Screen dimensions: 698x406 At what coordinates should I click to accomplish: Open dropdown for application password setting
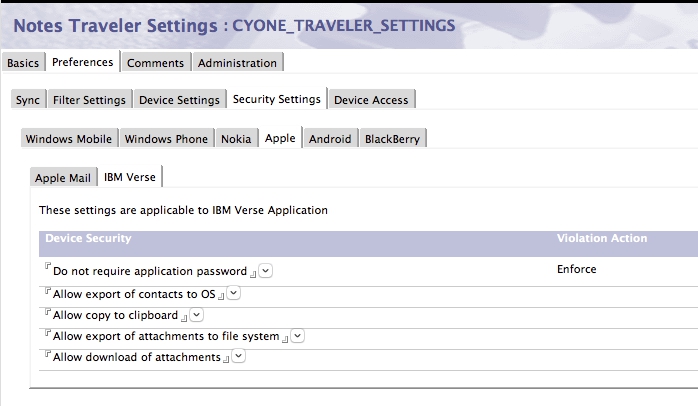pyautogui.click(x=265, y=271)
